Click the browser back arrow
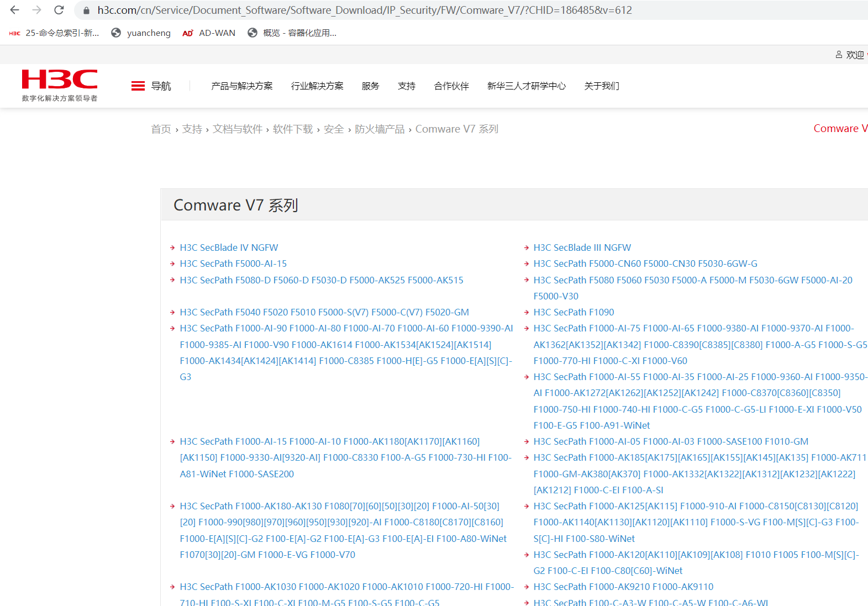This screenshot has width=868, height=606. click(15, 10)
